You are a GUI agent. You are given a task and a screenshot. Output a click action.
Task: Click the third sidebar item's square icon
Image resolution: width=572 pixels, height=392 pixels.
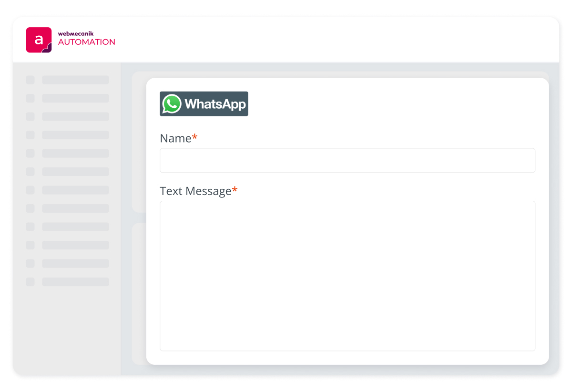30,116
